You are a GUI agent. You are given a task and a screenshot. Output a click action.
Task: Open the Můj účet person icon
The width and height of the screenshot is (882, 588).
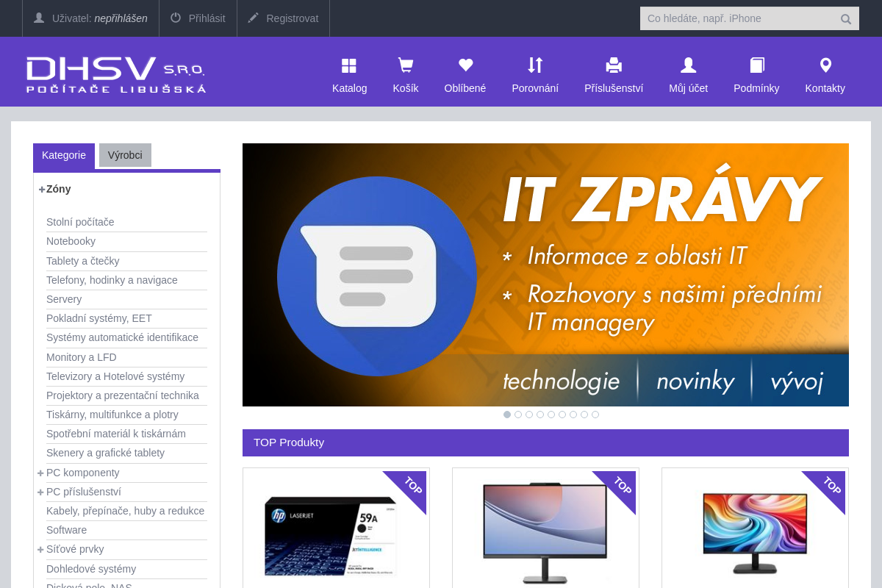click(x=688, y=66)
